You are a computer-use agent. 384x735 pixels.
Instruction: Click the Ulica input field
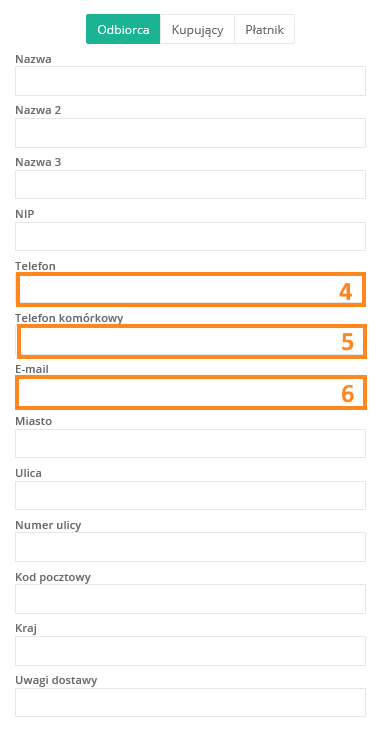[x=190, y=495]
